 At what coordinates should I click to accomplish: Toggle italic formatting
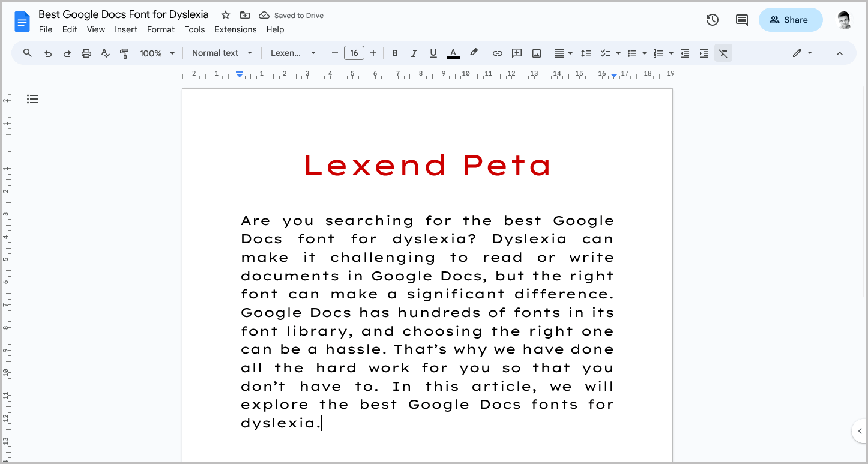414,53
